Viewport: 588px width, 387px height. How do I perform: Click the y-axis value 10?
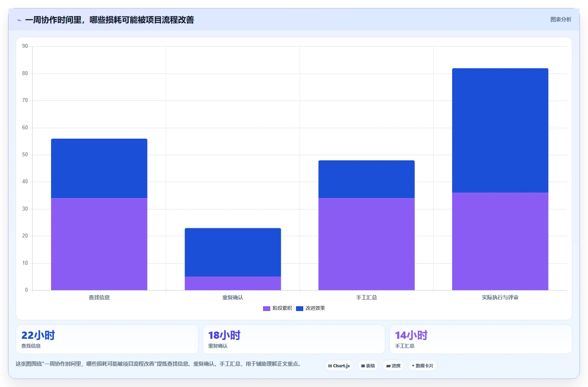tap(25, 263)
